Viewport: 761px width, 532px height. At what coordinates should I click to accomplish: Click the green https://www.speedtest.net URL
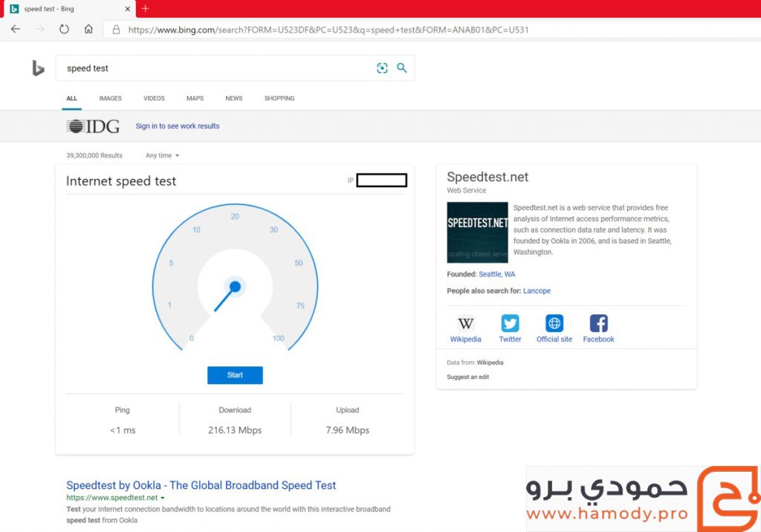tap(112, 498)
